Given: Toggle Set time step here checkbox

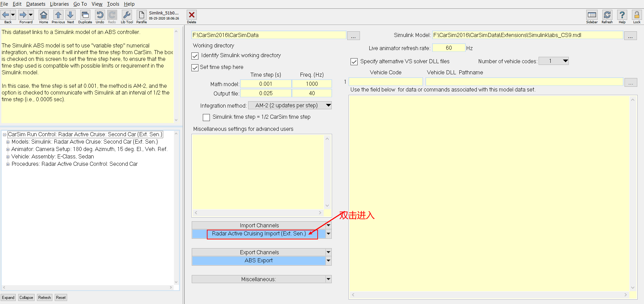Looking at the screenshot, I should click(195, 68).
